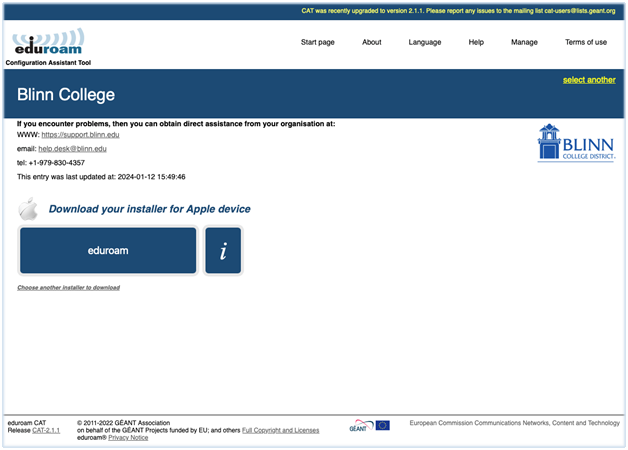The height and width of the screenshot is (450, 628).
Task: Click the 'select another' link
Action: click(589, 80)
